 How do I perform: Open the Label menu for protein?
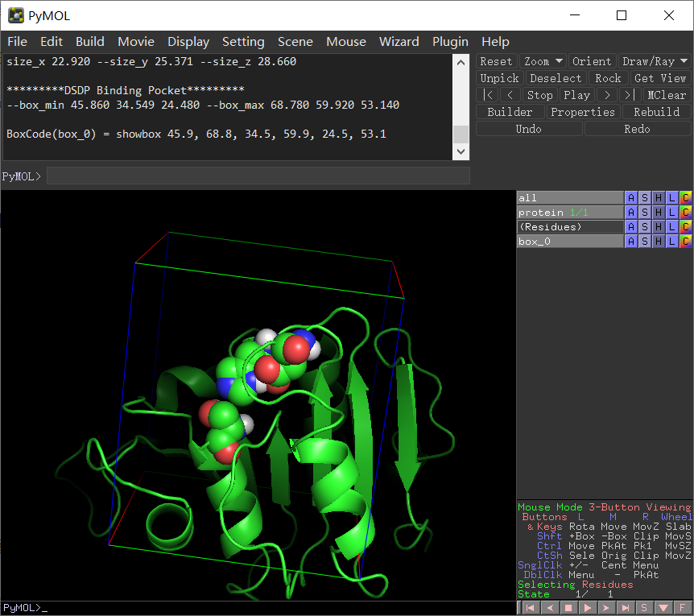click(671, 212)
